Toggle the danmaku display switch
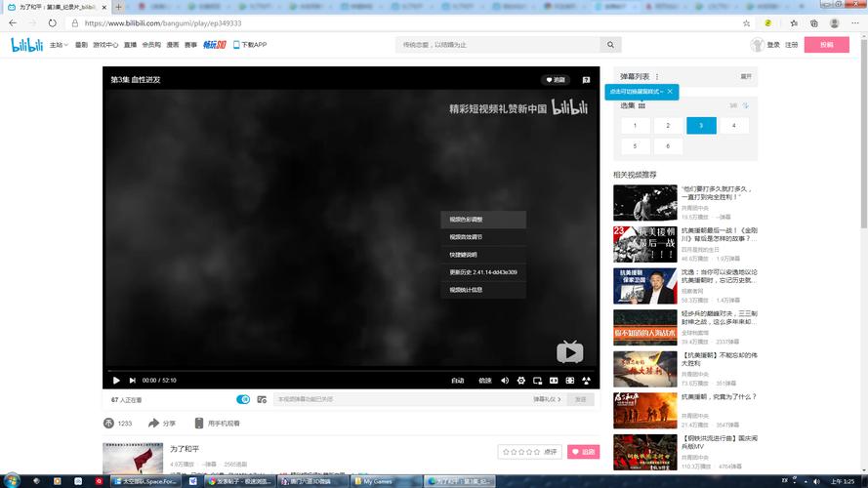This screenshot has width=868, height=488. [243, 399]
